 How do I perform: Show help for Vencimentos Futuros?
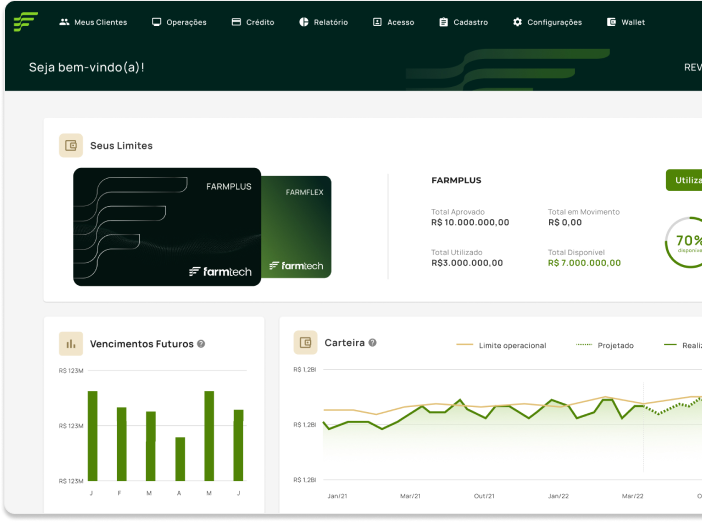[201, 344]
